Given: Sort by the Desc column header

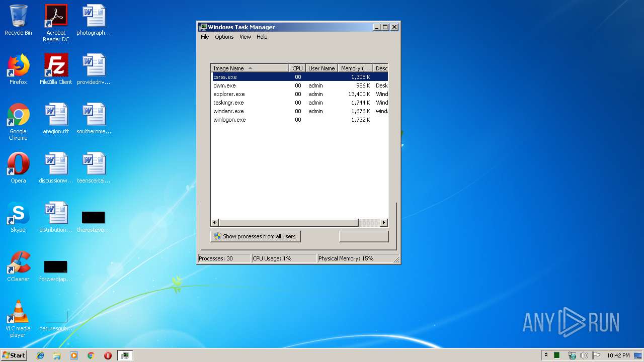Looking at the screenshot, I should click(381, 68).
